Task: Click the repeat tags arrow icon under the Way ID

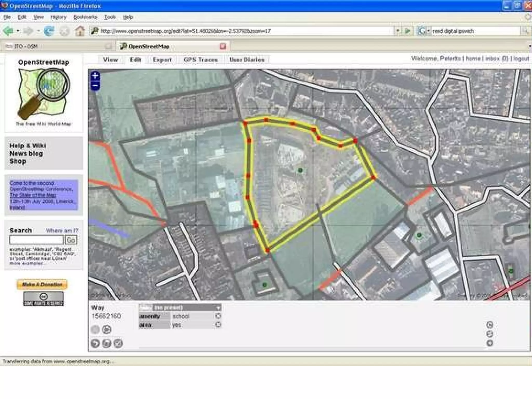Action: tap(107, 330)
